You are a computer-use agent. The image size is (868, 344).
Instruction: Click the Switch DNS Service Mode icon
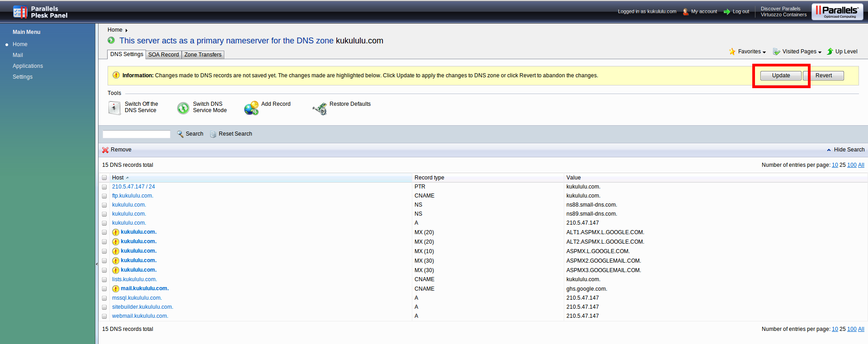[183, 108]
